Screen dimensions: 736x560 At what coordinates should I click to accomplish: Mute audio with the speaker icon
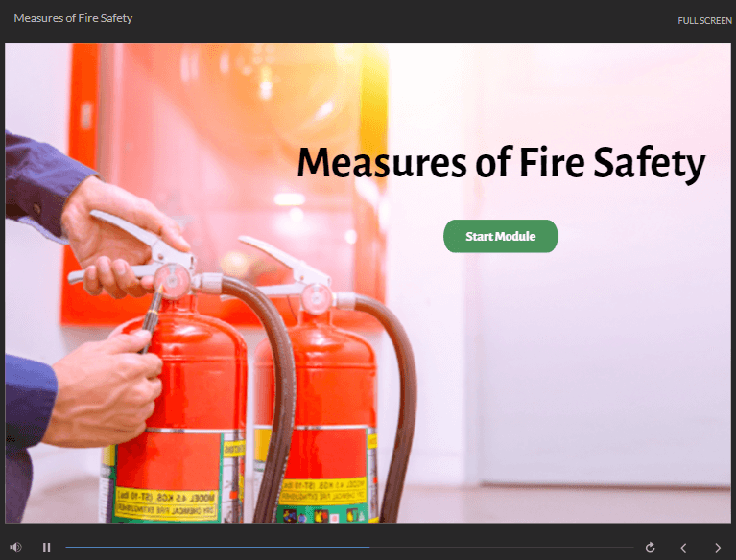click(x=15, y=548)
